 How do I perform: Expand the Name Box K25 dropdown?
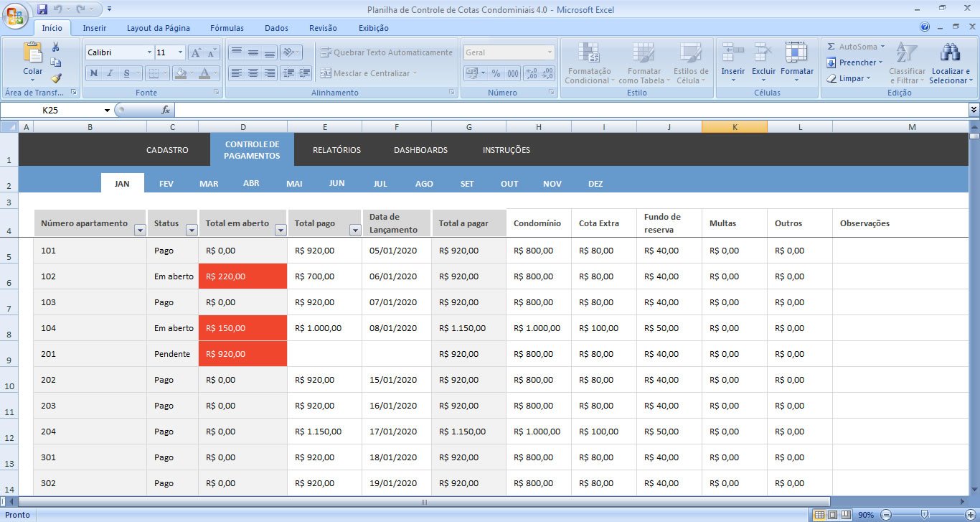click(x=108, y=111)
